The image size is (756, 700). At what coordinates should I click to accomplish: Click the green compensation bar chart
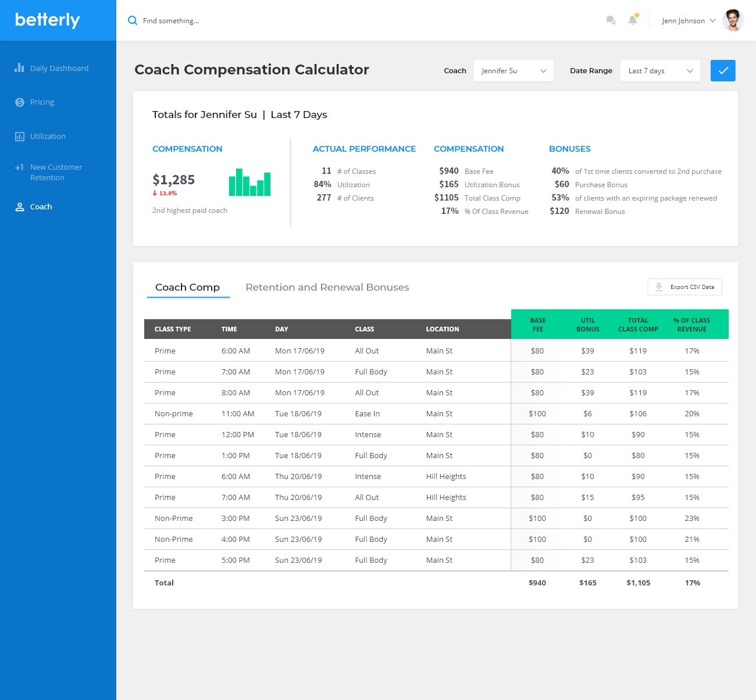click(249, 183)
